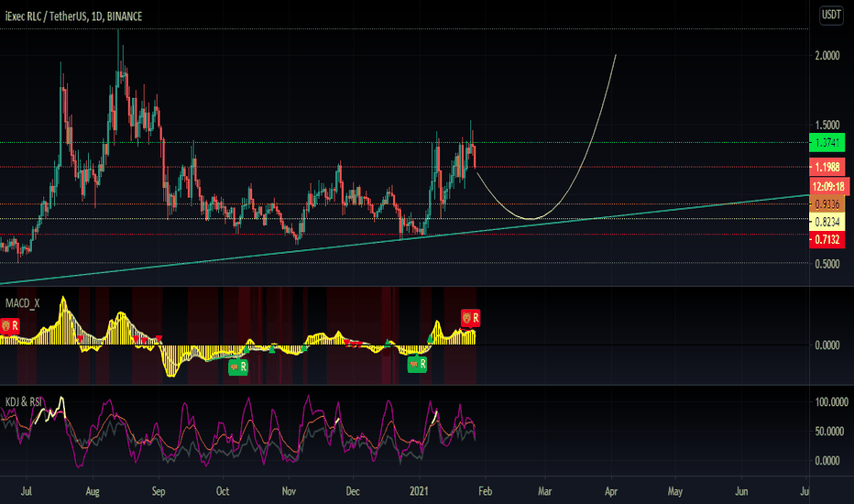Select the green 1.3741 price label
This screenshot has height=504, width=854.
(x=827, y=143)
